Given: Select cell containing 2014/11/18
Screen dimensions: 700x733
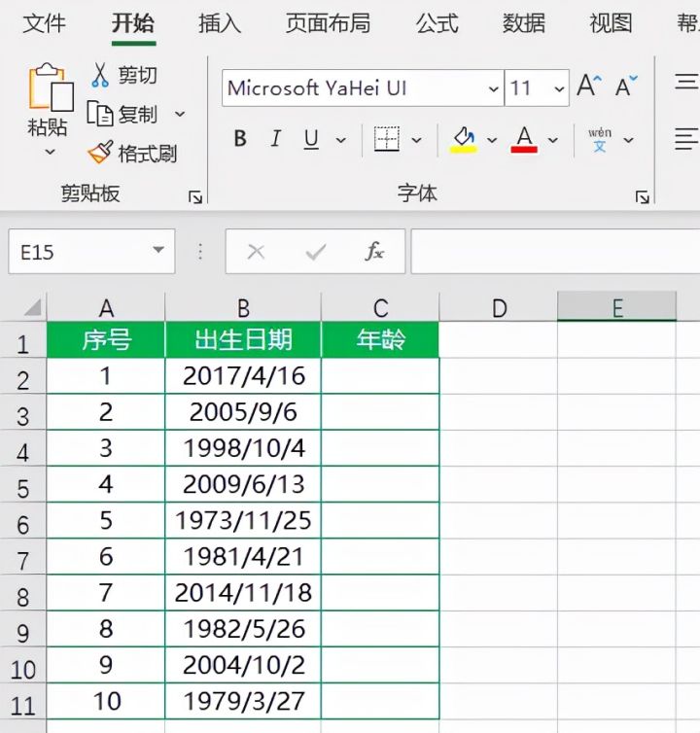Looking at the screenshot, I should pyautogui.click(x=243, y=593).
